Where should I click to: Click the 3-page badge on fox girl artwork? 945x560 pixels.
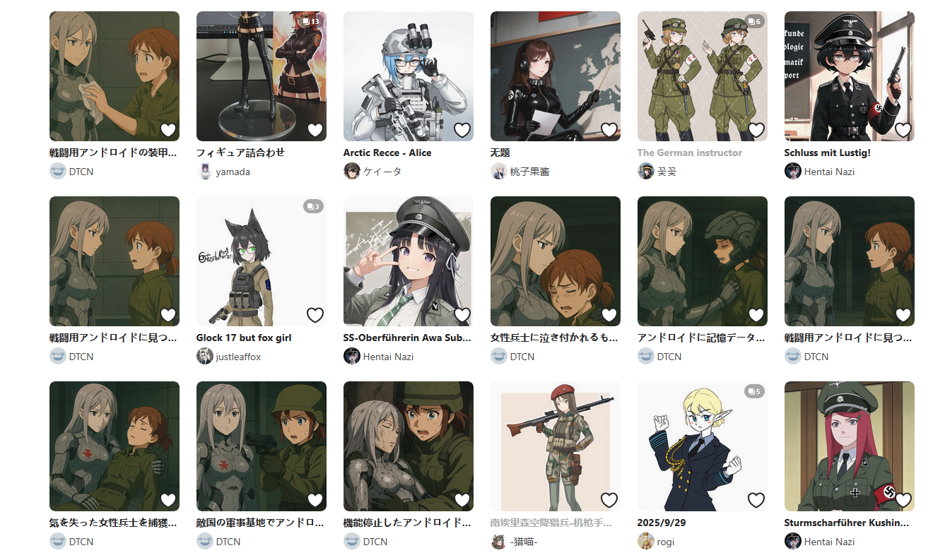(313, 207)
